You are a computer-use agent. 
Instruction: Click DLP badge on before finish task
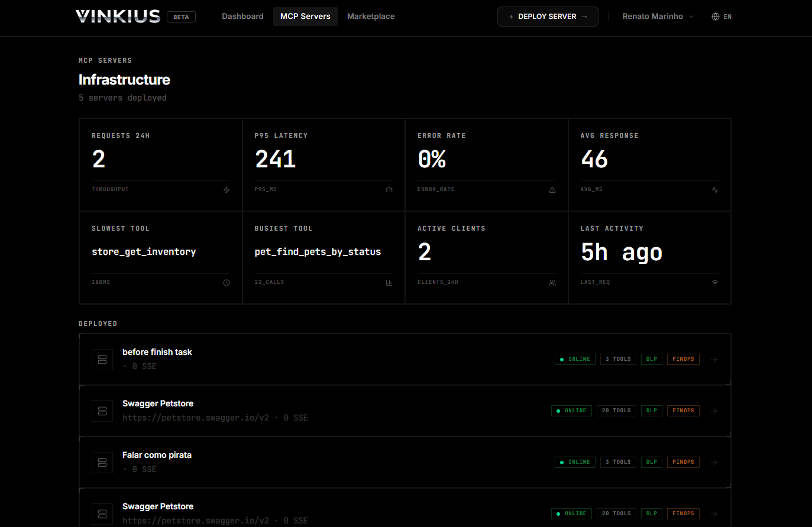652,359
